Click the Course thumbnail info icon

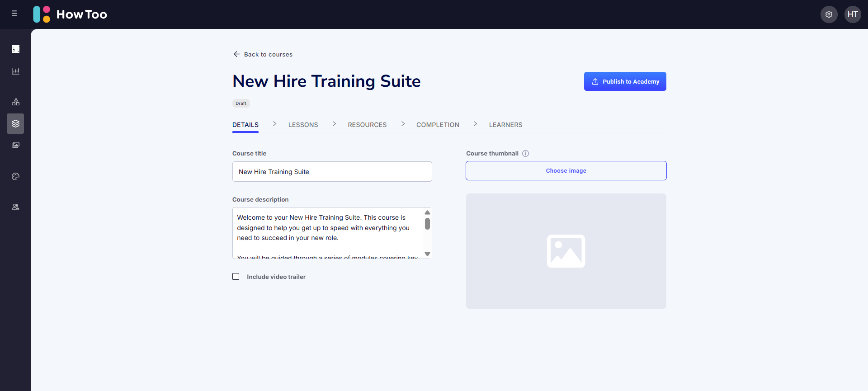(x=525, y=154)
